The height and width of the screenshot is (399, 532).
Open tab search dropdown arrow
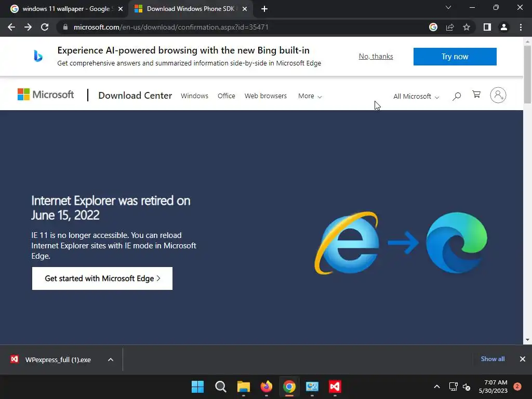pyautogui.click(x=448, y=7)
